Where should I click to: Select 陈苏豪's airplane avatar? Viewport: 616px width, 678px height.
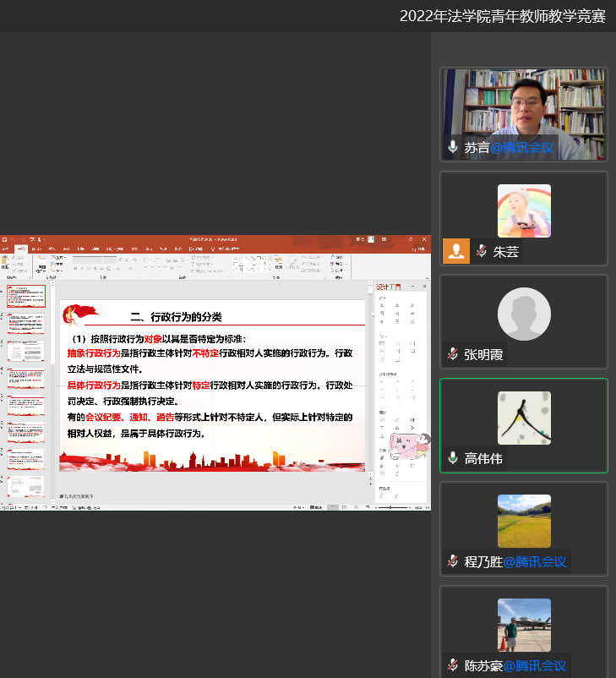pos(523,625)
